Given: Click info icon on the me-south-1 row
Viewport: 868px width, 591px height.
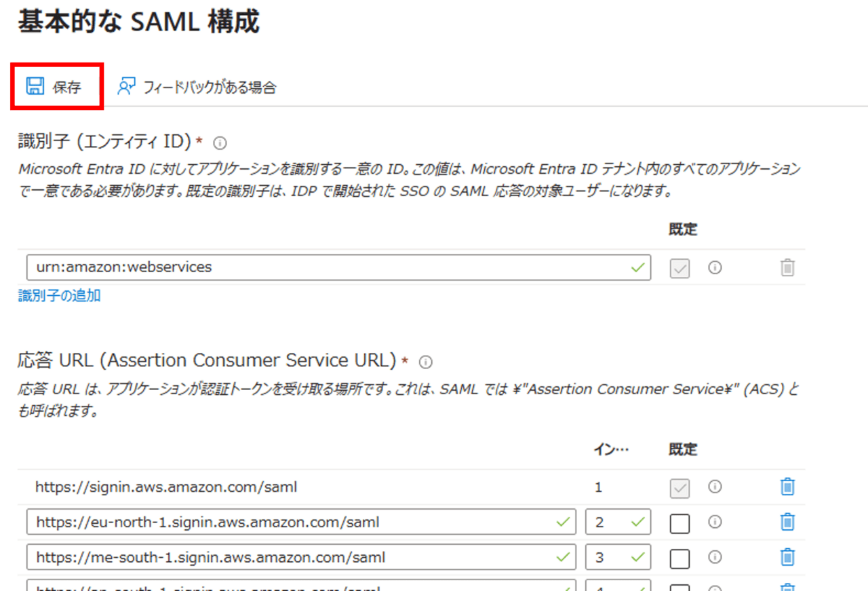Looking at the screenshot, I should (x=714, y=557).
